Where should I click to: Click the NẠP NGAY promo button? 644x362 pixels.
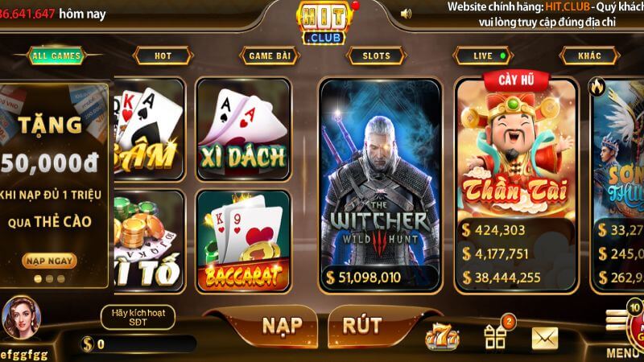[x=49, y=261]
